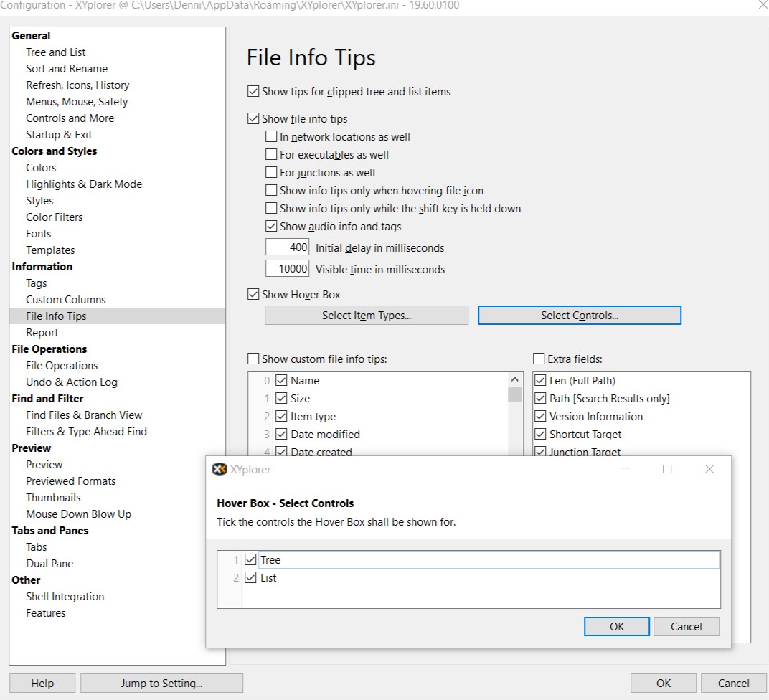Click the XYplorer logo in the dialog title bar

click(221, 469)
